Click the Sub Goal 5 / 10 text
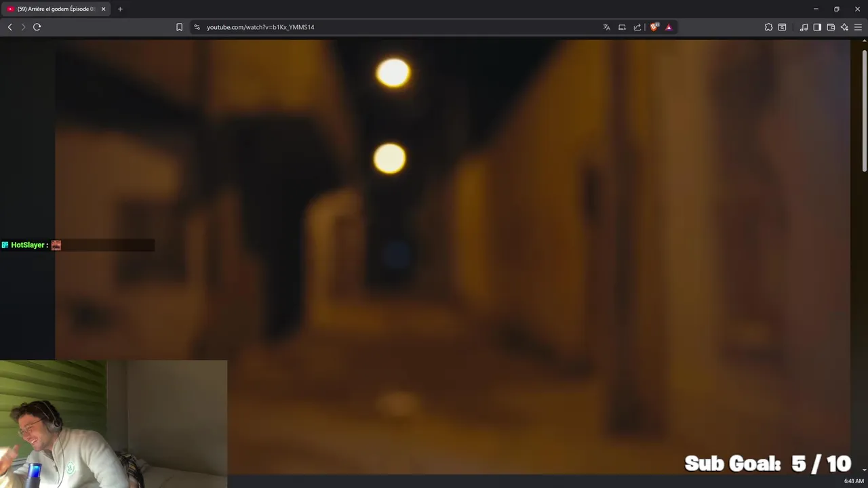The width and height of the screenshot is (868, 488). [x=768, y=464]
